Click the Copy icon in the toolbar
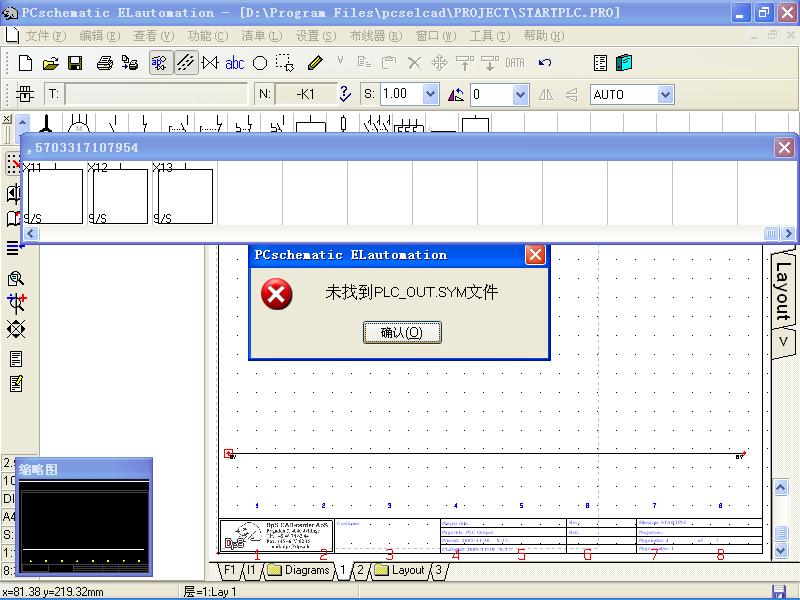 pyautogui.click(x=364, y=63)
